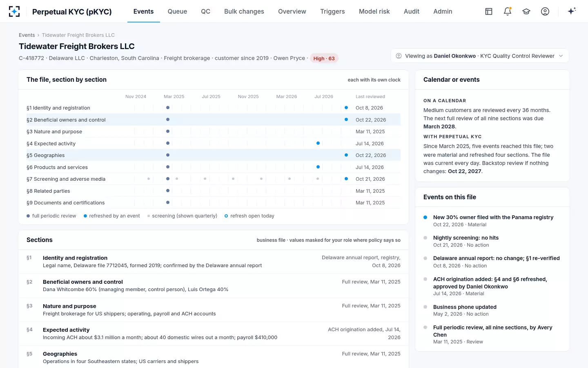Open the ACH origination added event

tap(492, 286)
